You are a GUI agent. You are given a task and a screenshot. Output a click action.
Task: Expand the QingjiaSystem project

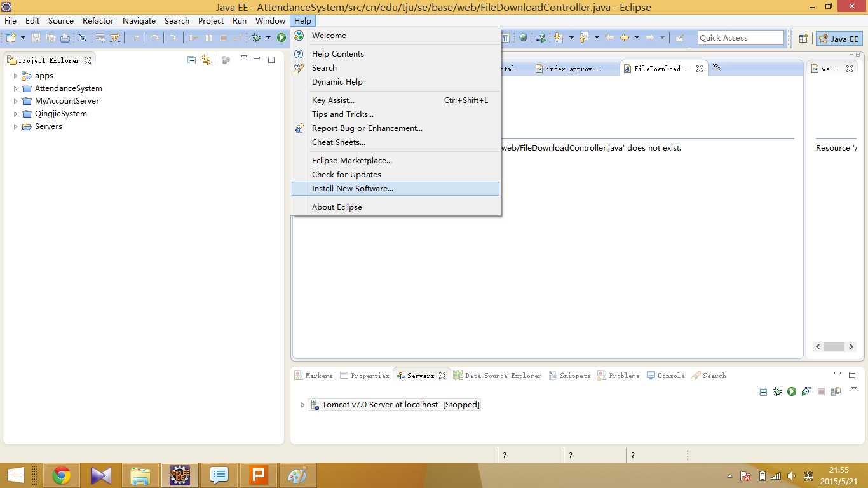point(16,114)
